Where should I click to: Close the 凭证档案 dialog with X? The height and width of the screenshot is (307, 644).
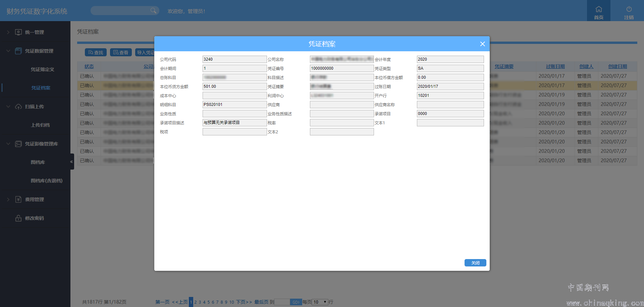point(483,44)
